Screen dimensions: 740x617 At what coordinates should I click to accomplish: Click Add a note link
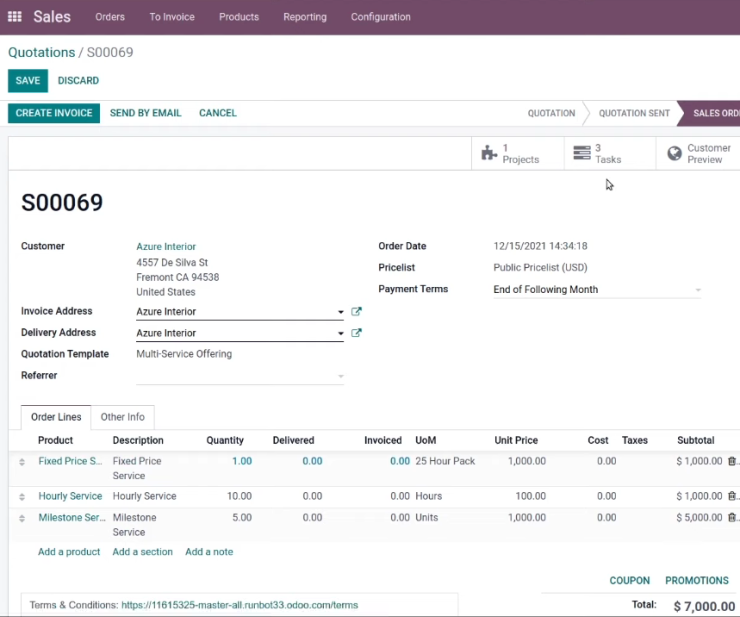pos(209,552)
